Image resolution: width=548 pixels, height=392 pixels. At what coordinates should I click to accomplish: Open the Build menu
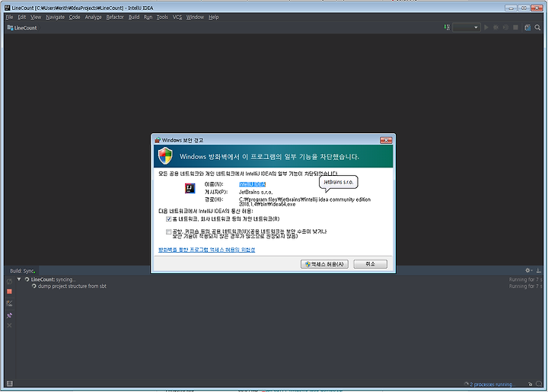tap(134, 17)
